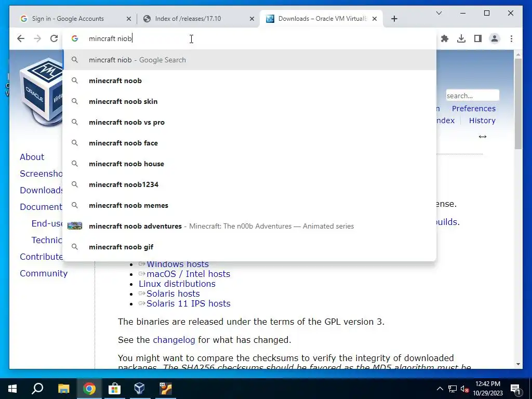Open Microsoft Store from taskbar
This screenshot has height=399, width=532.
click(x=114, y=389)
